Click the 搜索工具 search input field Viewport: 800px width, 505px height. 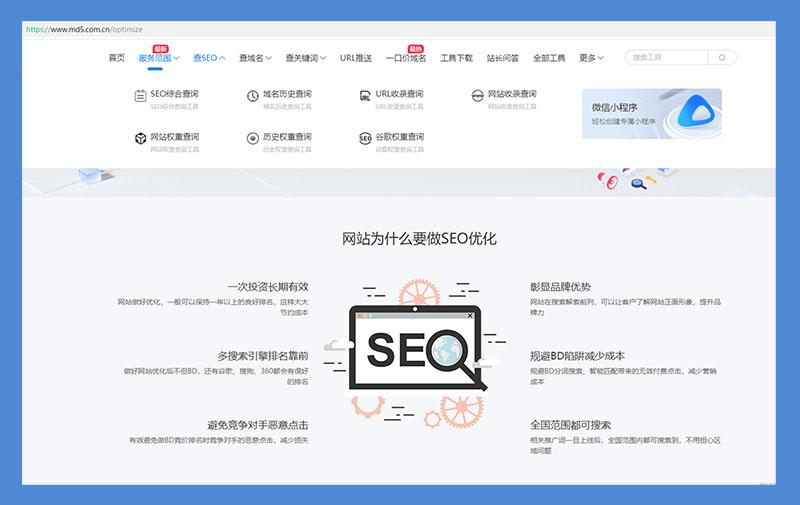click(x=666, y=58)
